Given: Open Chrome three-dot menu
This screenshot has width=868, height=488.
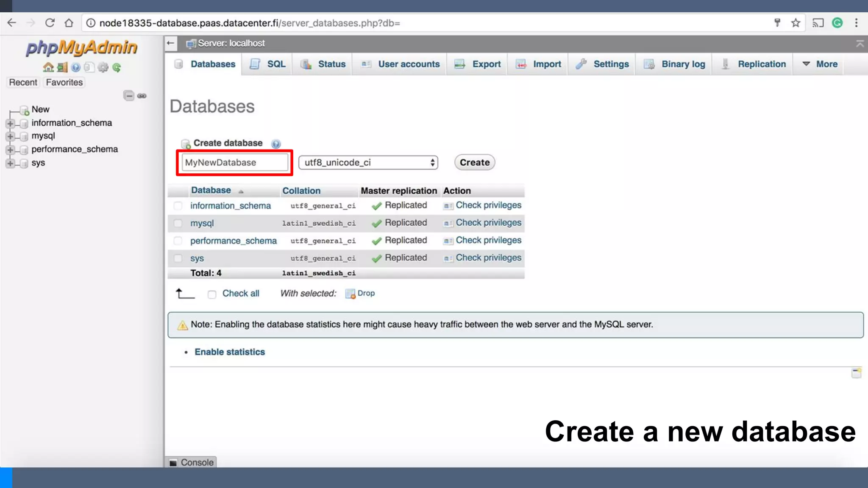Looking at the screenshot, I should pyautogui.click(x=856, y=23).
